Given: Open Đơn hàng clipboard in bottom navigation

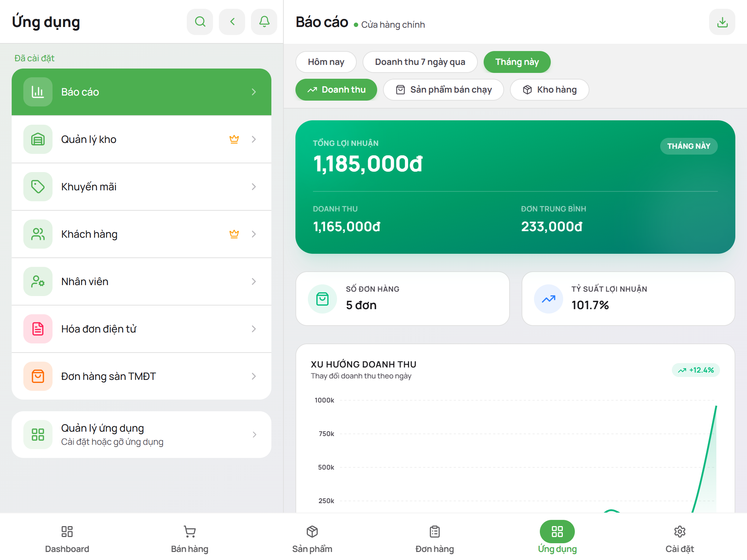Looking at the screenshot, I should pyautogui.click(x=435, y=539).
